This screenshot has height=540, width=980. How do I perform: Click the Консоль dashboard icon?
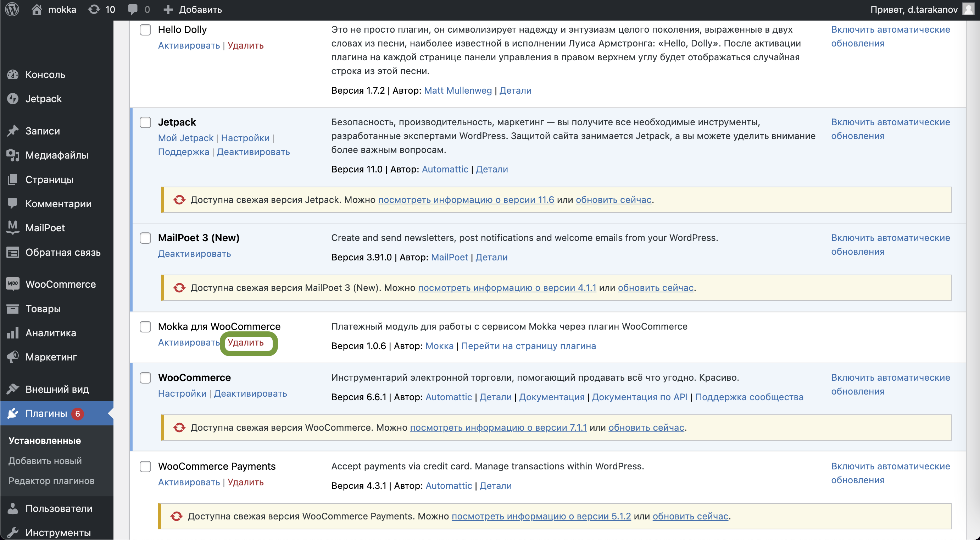12,75
